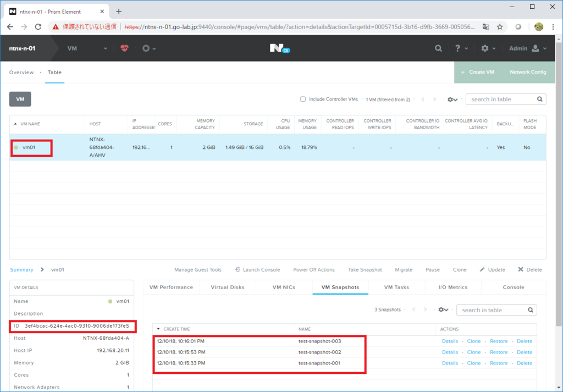Image resolution: width=563 pixels, height=392 pixels.
Task: Click the VM entity button
Action: coord(20,99)
